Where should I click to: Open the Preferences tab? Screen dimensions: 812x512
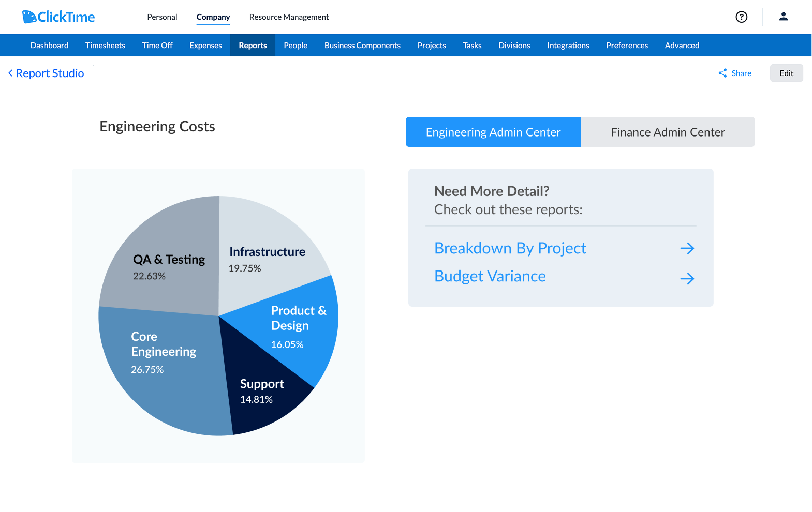click(x=627, y=46)
